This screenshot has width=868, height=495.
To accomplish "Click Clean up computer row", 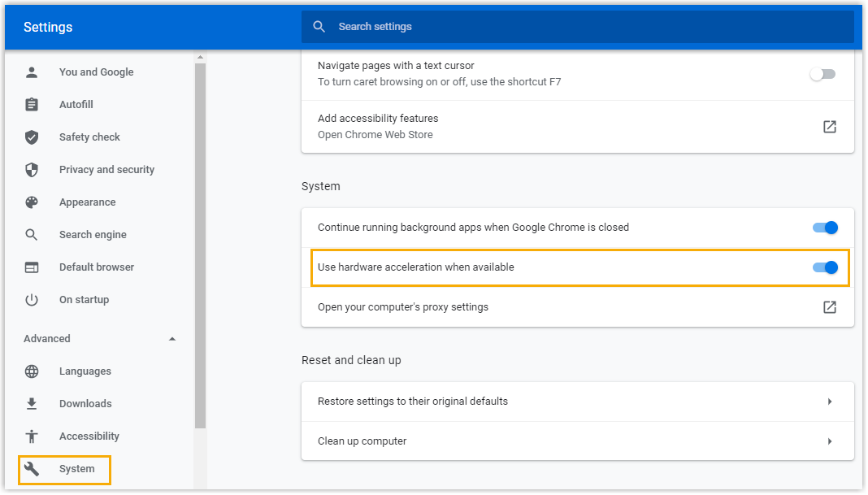I will point(577,441).
